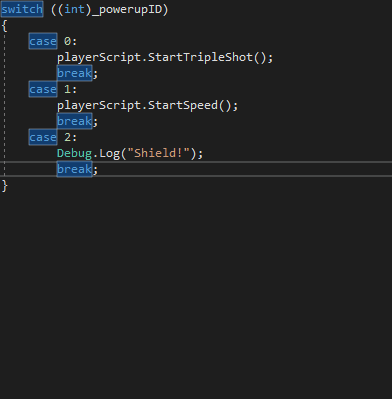The image size is (392, 399).
Task: Click the 'case' keyword before 2
Action: (43, 137)
